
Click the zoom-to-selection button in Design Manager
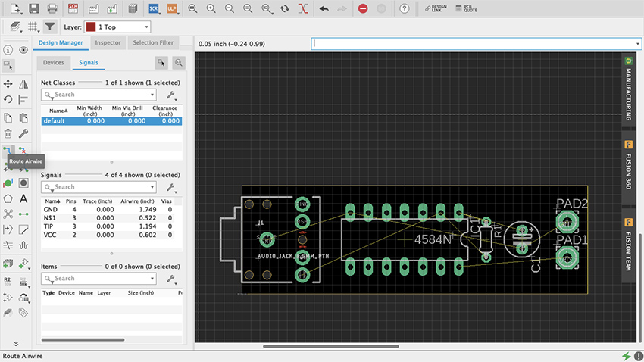pyautogui.click(x=179, y=63)
